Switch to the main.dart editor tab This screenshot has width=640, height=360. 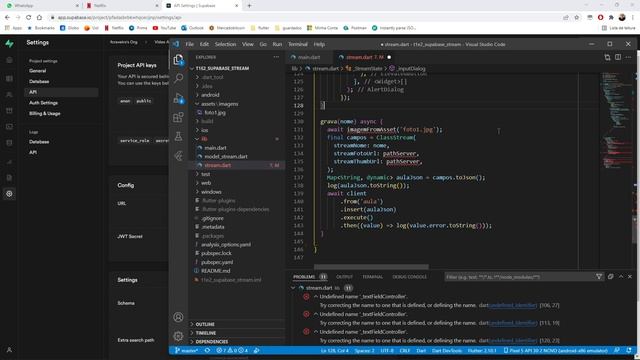click(309, 57)
